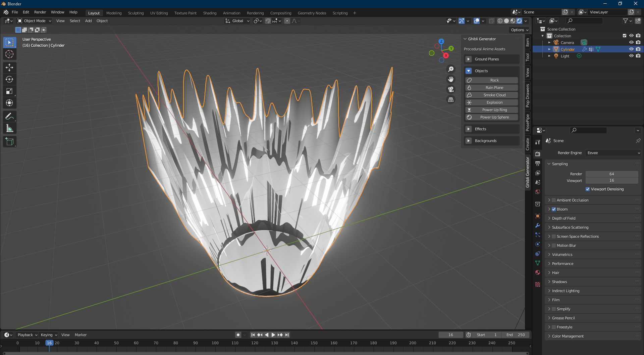The image size is (644, 355).
Task: Play animation forward
Action: click(x=273, y=335)
